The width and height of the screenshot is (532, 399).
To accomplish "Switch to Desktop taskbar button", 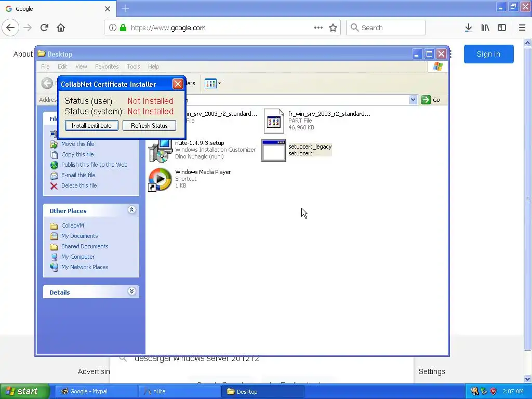I will tap(263, 392).
